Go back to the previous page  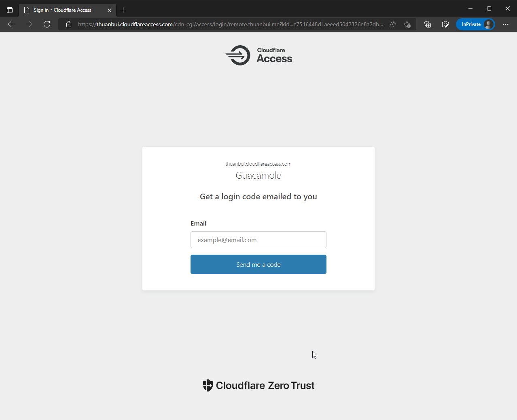(x=11, y=24)
